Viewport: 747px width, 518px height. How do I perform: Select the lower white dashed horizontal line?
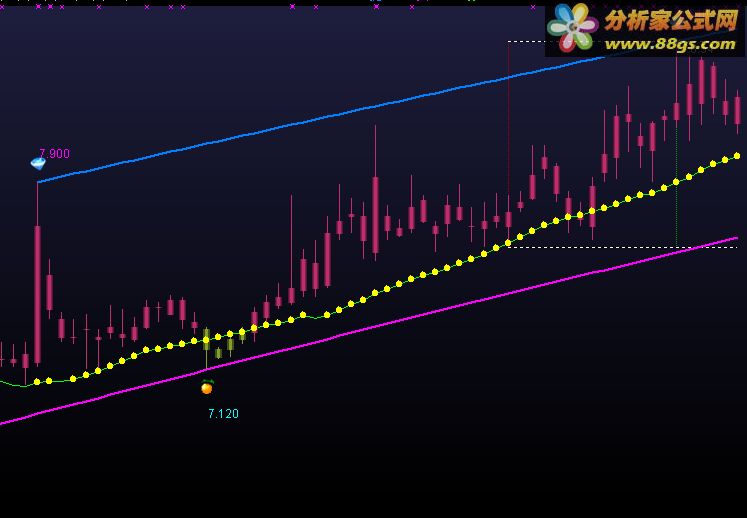(622, 247)
